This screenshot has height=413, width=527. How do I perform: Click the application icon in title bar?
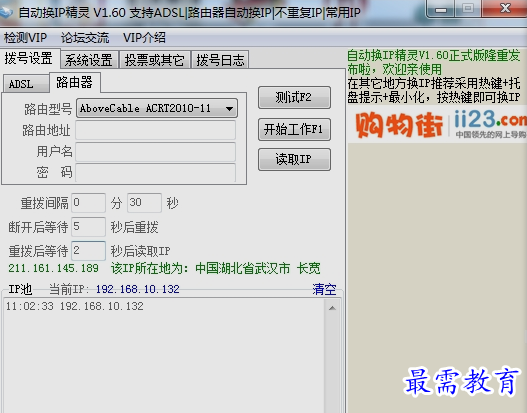tap(7, 12)
